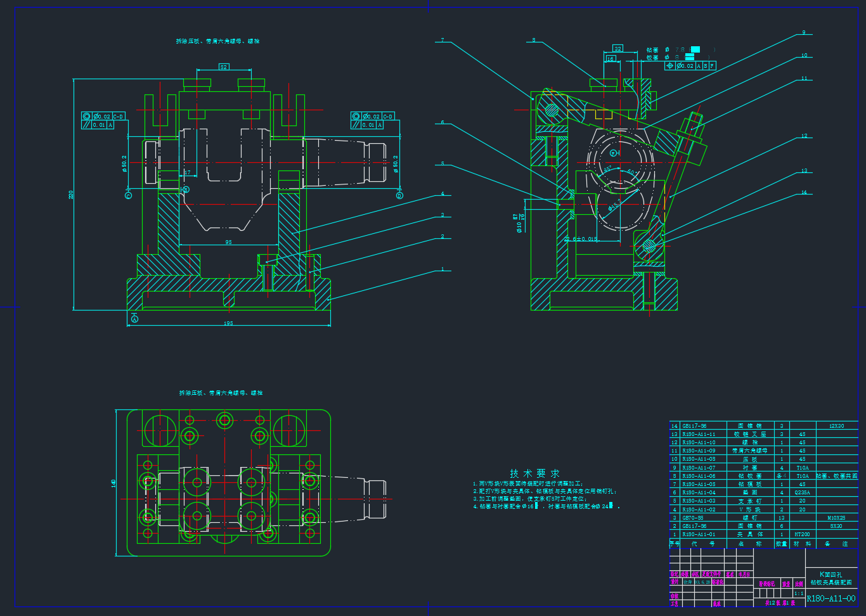Click the parallelism symbol in the right tolerance frame

[356, 125]
